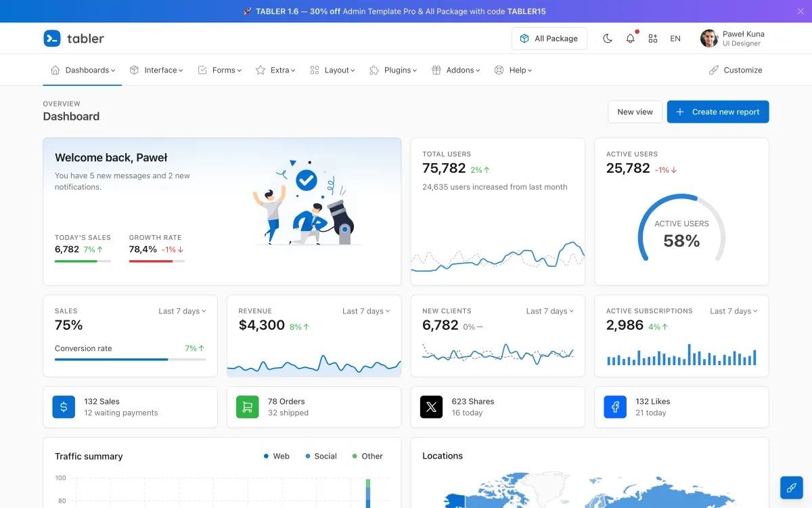Click the Customize link
This screenshot has width=812, height=508.
(x=736, y=70)
